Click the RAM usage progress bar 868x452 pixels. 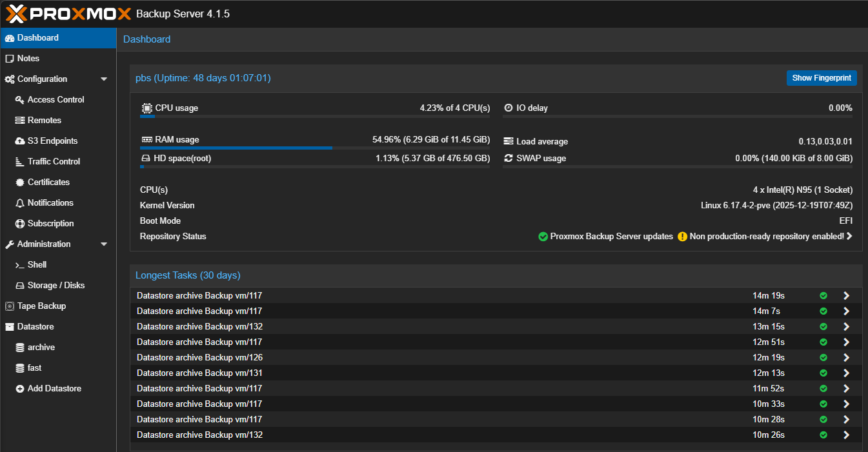(315, 148)
